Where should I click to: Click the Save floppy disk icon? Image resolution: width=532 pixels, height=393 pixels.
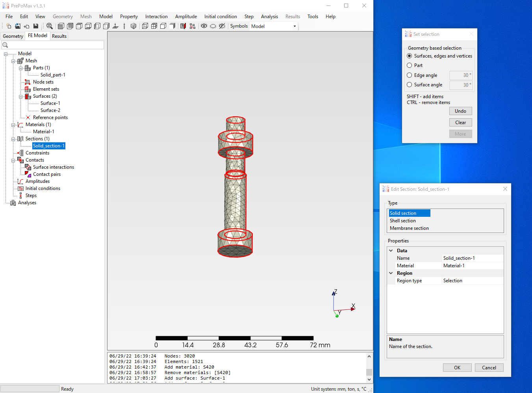point(36,26)
